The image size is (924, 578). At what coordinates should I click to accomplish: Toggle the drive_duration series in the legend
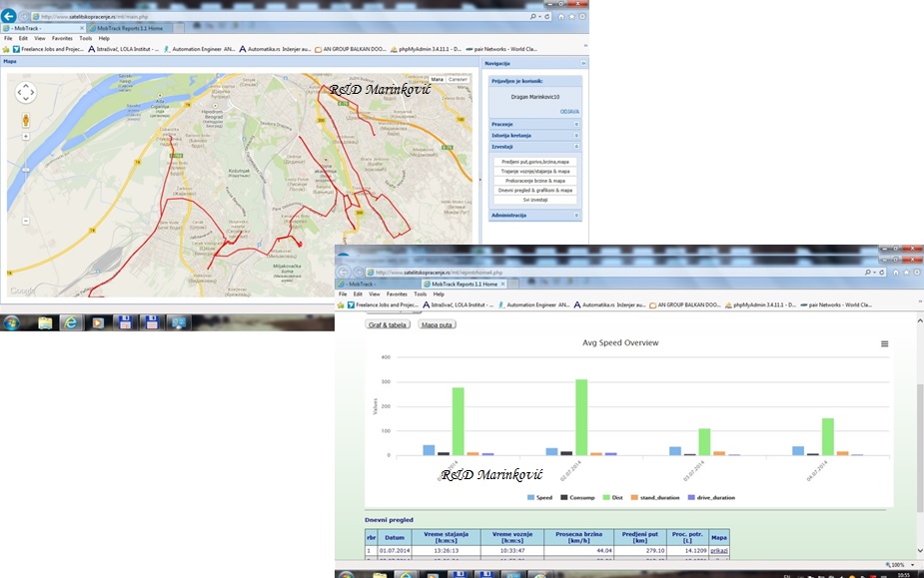point(711,497)
